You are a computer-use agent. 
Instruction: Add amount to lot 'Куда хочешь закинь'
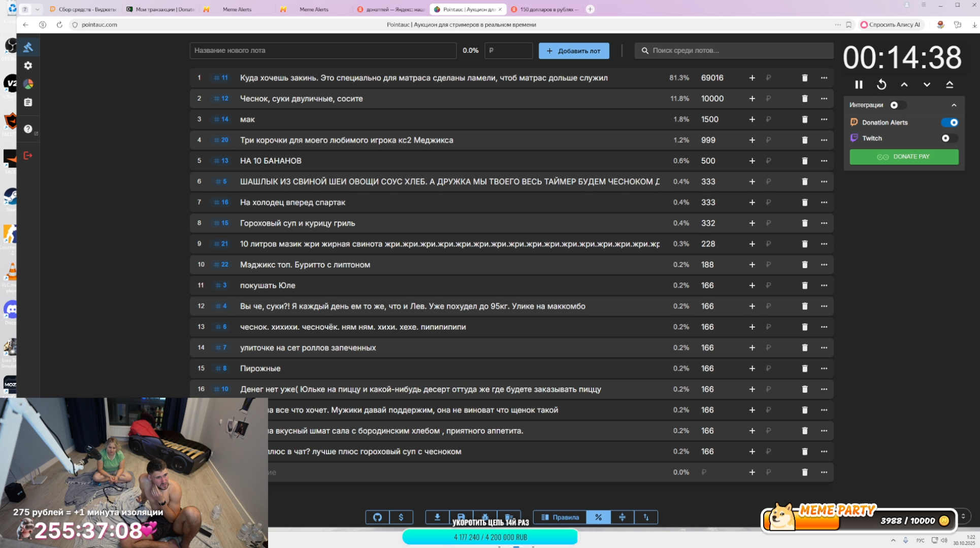point(752,78)
